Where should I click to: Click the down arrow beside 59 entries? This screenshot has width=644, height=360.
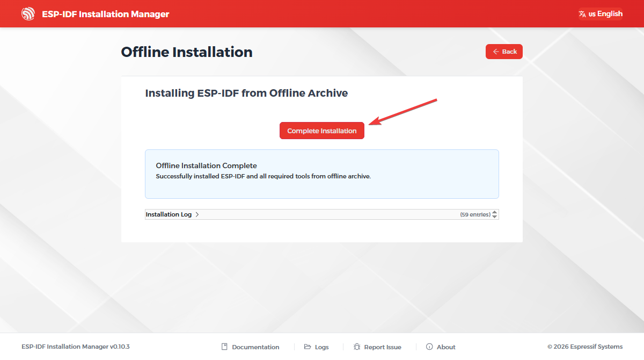pyautogui.click(x=495, y=217)
